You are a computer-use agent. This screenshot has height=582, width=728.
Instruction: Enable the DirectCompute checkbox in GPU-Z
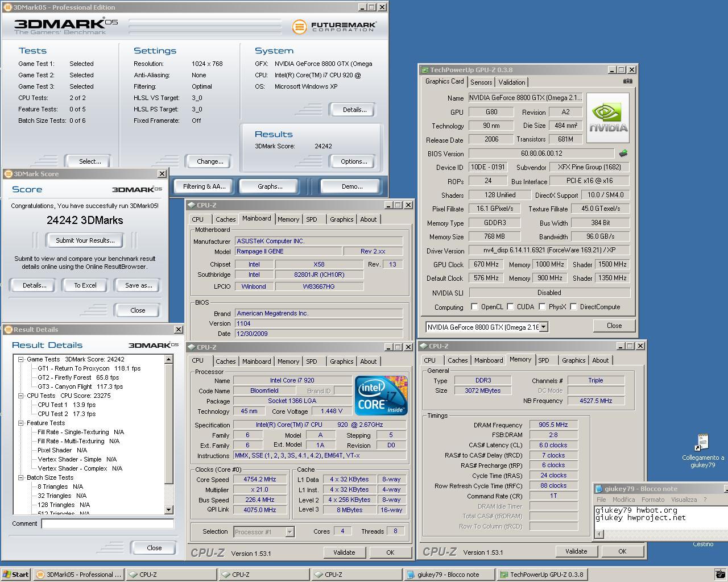pos(573,307)
